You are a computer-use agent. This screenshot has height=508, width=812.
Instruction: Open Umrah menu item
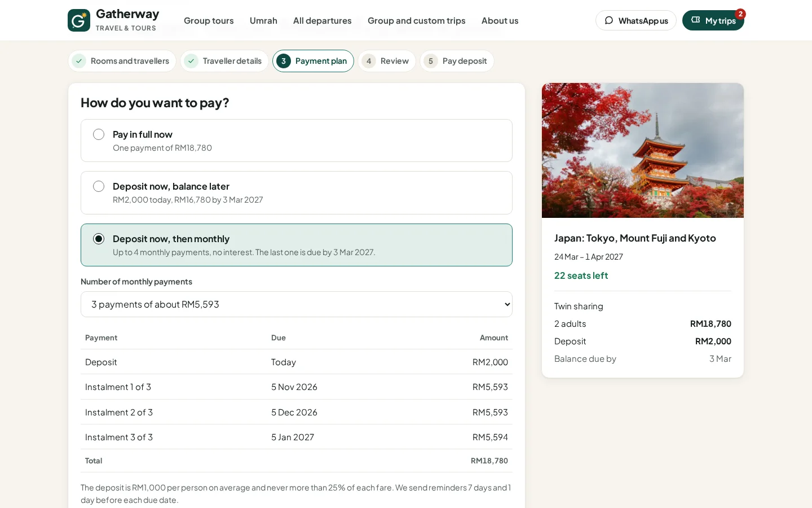click(x=263, y=20)
